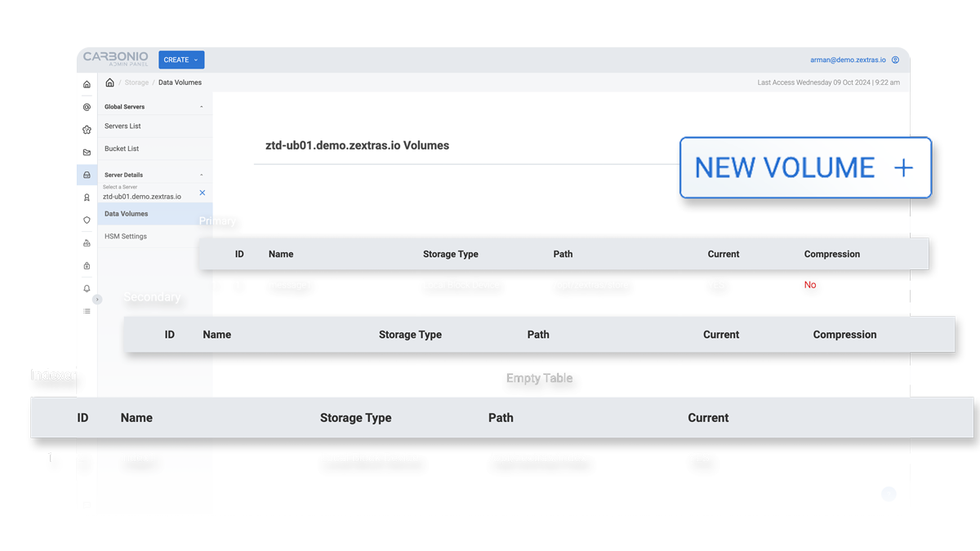This screenshot has width=980, height=551.
Task: Click the red 'No' compression value
Action: 810,285
